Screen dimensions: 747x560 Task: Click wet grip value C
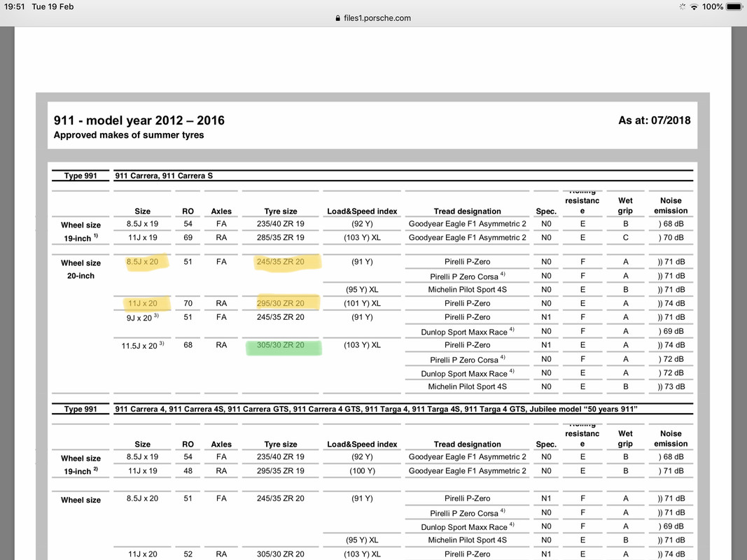(x=625, y=237)
